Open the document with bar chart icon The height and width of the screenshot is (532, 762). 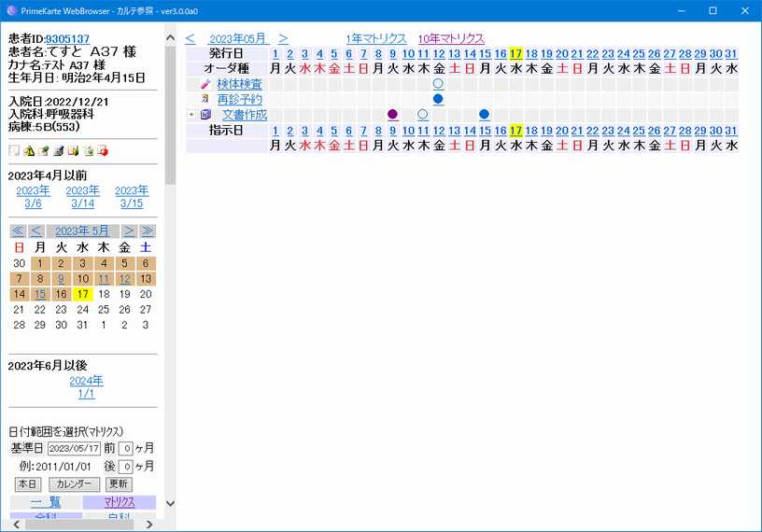[x=74, y=151]
